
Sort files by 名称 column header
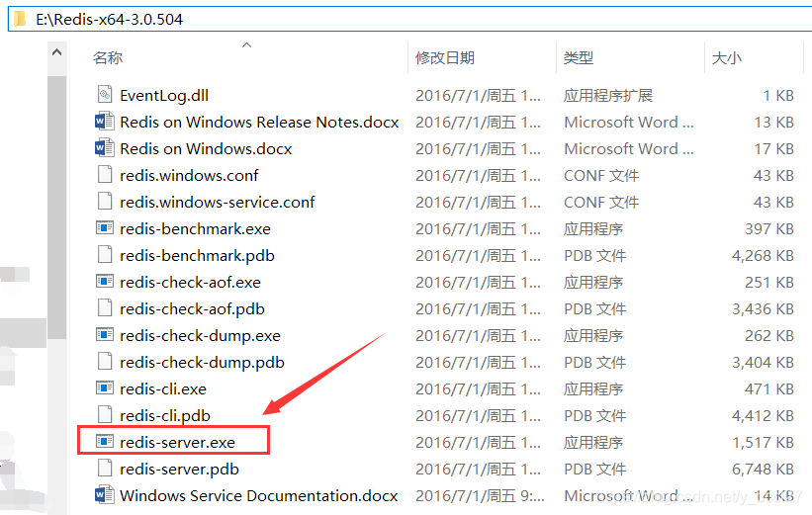pyautogui.click(x=108, y=57)
